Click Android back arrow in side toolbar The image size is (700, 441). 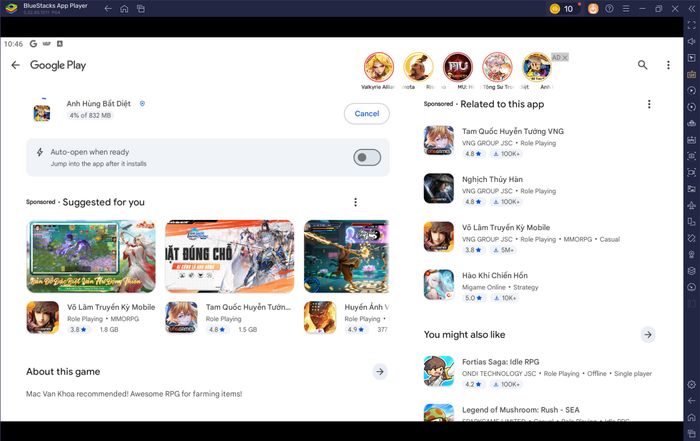click(x=692, y=401)
